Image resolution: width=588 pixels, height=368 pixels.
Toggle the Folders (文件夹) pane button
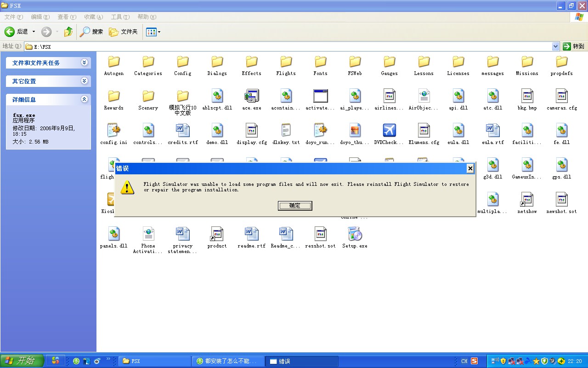[123, 32]
